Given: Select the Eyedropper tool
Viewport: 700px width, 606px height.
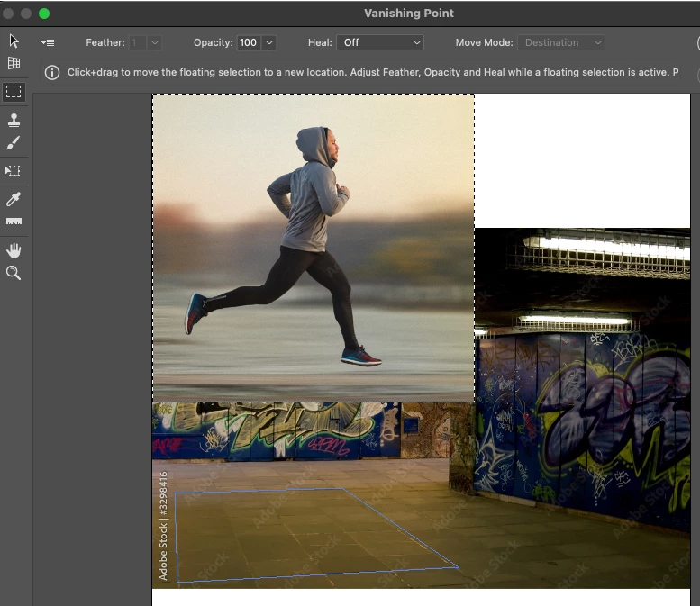Looking at the screenshot, I should (x=14, y=199).
